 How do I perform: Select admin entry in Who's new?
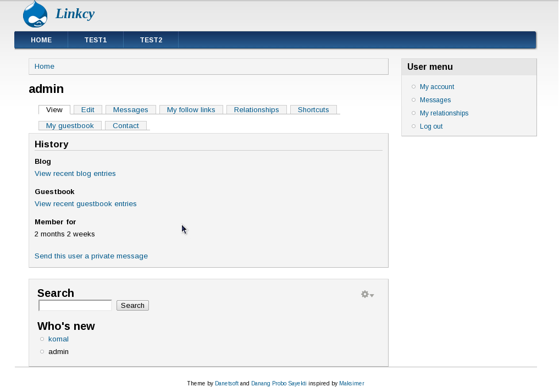click(58, 352)
